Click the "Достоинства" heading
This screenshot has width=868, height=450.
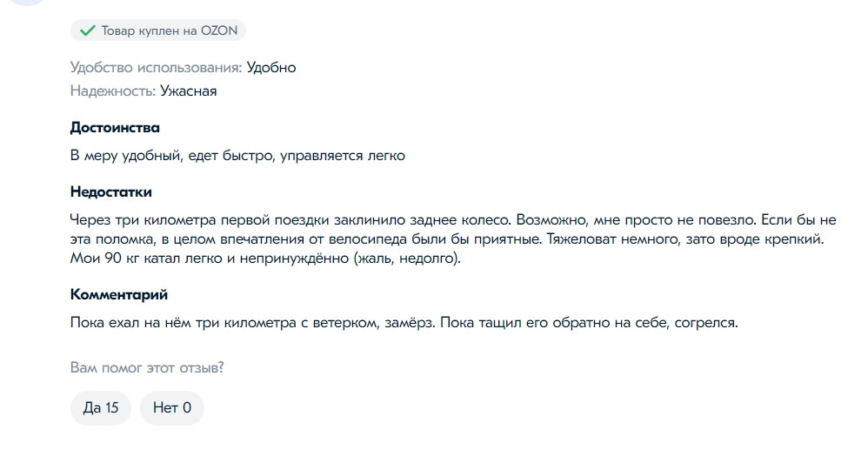pyautogui.click(x=115, y=128)
